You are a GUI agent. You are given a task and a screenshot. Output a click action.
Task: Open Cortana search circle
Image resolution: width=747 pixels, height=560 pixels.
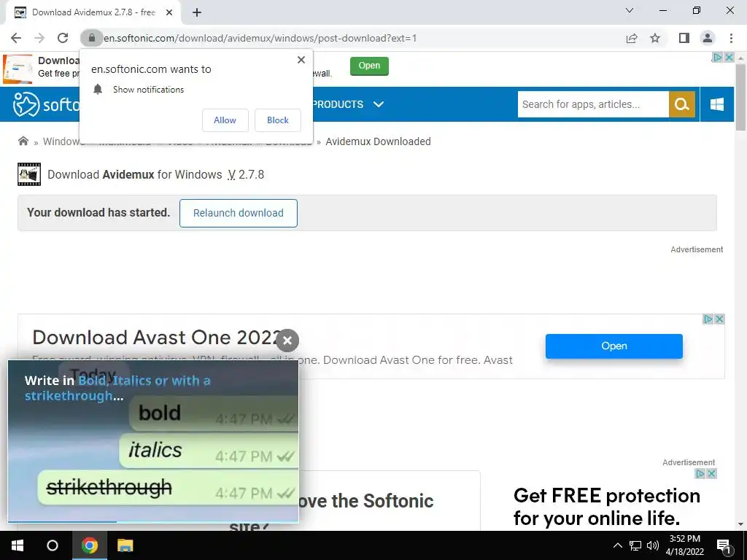[53, 545]
